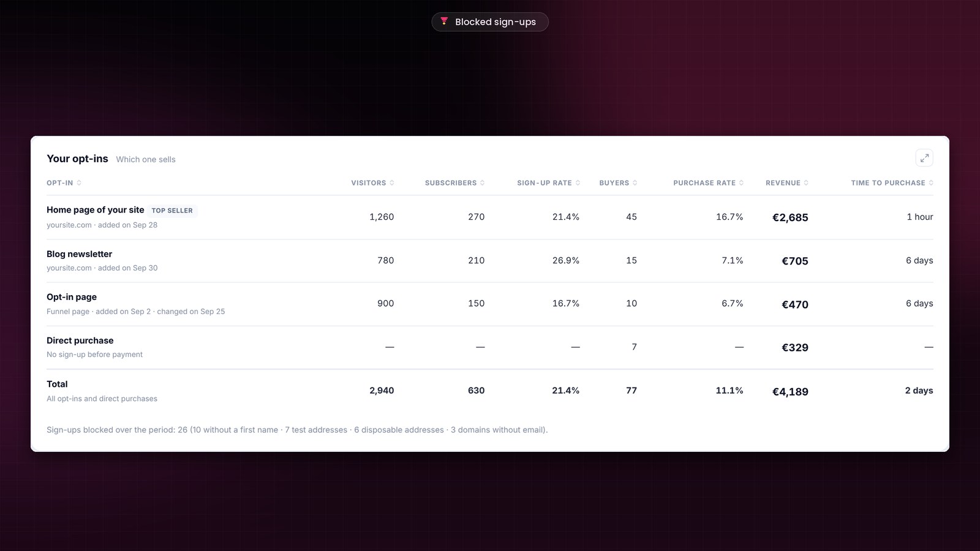Sort by Subscribers column arrows
This screenshot has width=980, height=551.
483,183
